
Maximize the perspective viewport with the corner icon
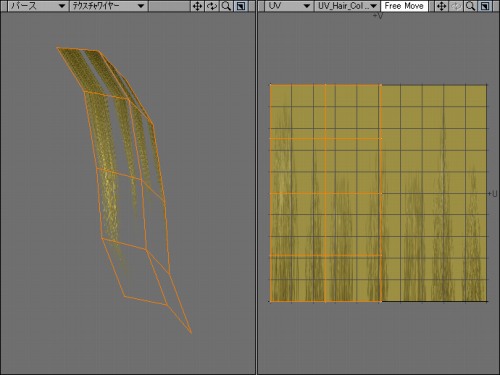coord(241,6)
